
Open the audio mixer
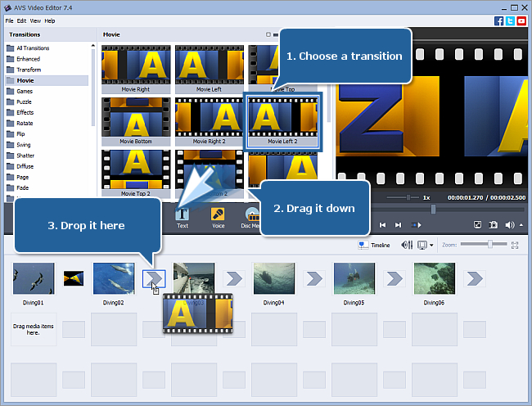pyautogui.click(x=407, y=245)
